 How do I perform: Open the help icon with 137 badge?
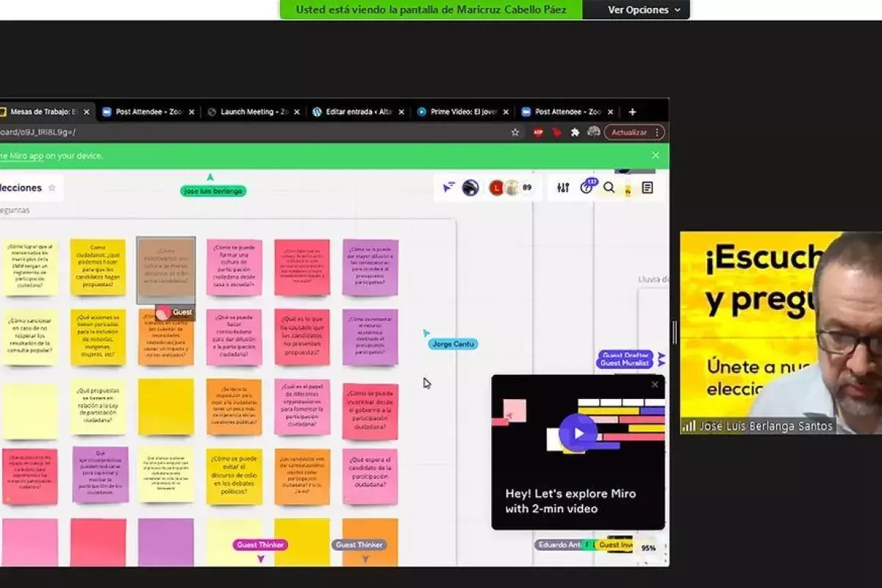(587, 187)
